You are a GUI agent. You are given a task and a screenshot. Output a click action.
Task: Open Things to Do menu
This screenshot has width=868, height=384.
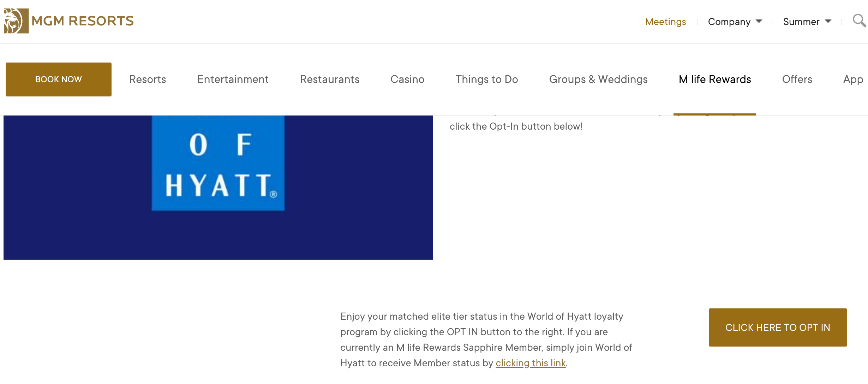coord(486,79)
